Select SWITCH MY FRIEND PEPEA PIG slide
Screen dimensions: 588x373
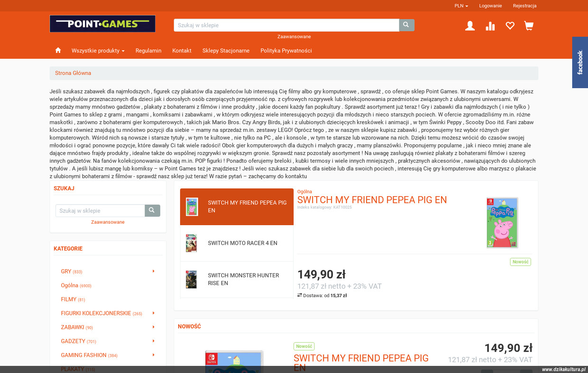(237, 207)
